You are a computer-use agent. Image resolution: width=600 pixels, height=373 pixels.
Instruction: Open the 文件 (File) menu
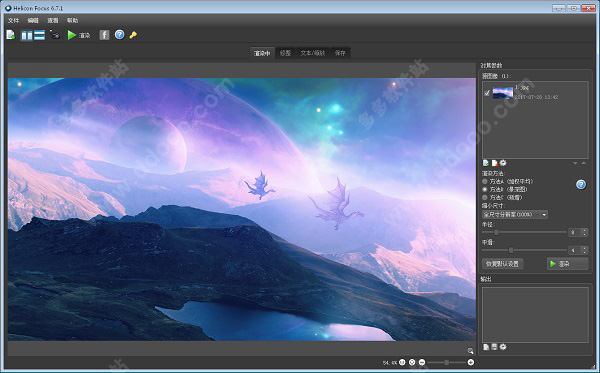tap(13, 20)
